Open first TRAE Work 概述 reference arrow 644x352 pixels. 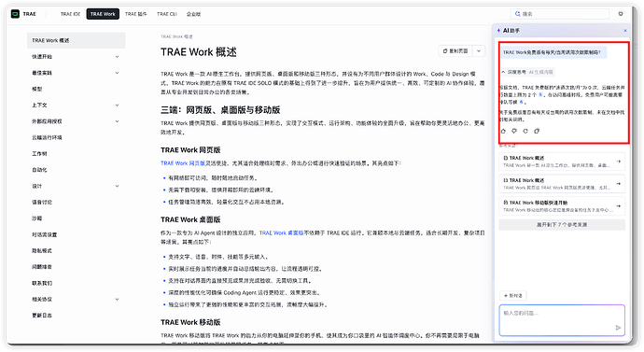pyautogui.click(x=619, y=162)
